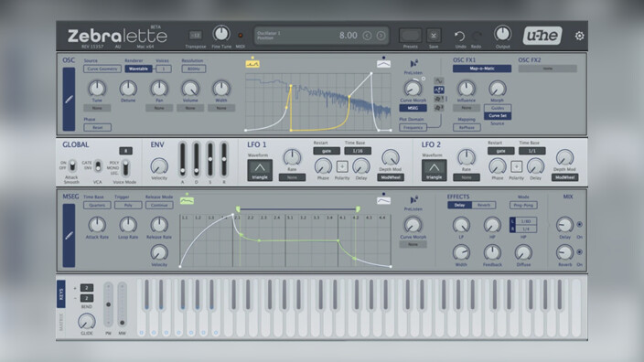
Task: Switch to the Reverb effects tab
Action: click(484, 205)
